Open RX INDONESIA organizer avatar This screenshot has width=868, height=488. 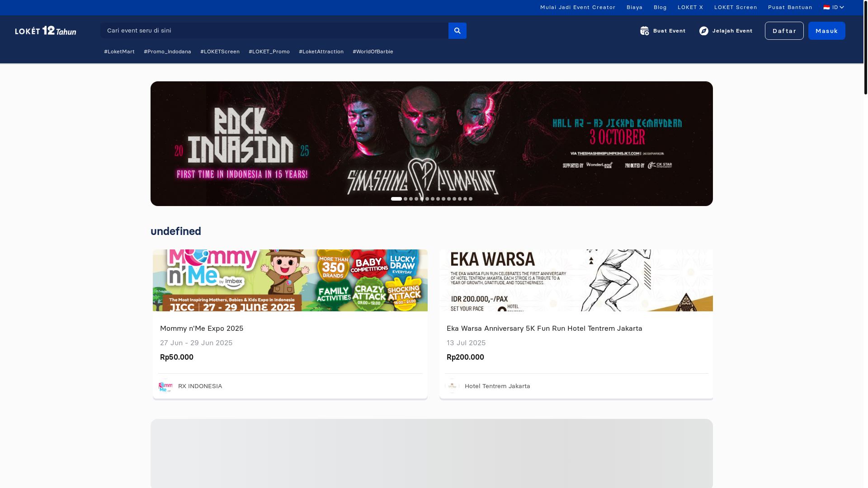click(x=165, y=386)
